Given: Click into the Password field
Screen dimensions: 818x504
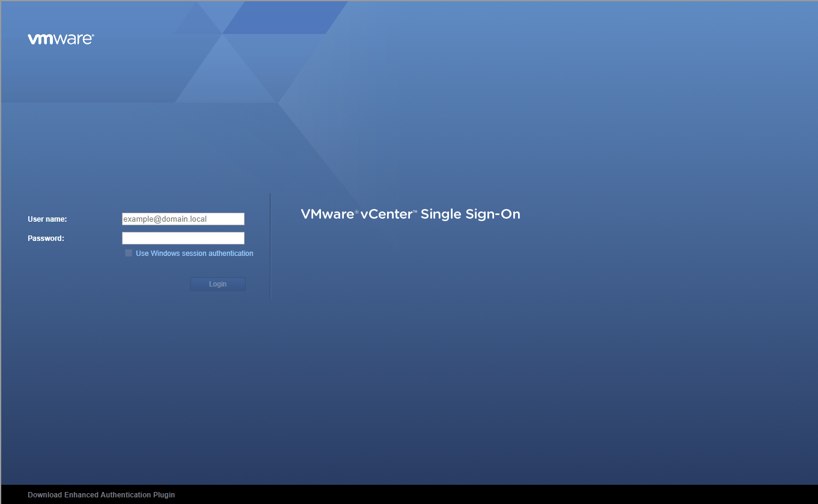Looking at the screenshot, I should pos(183,238).
